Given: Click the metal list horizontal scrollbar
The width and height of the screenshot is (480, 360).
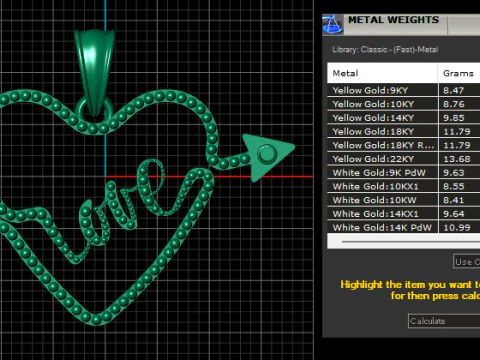Looking at the screenshot, I should tap(411, 241).
